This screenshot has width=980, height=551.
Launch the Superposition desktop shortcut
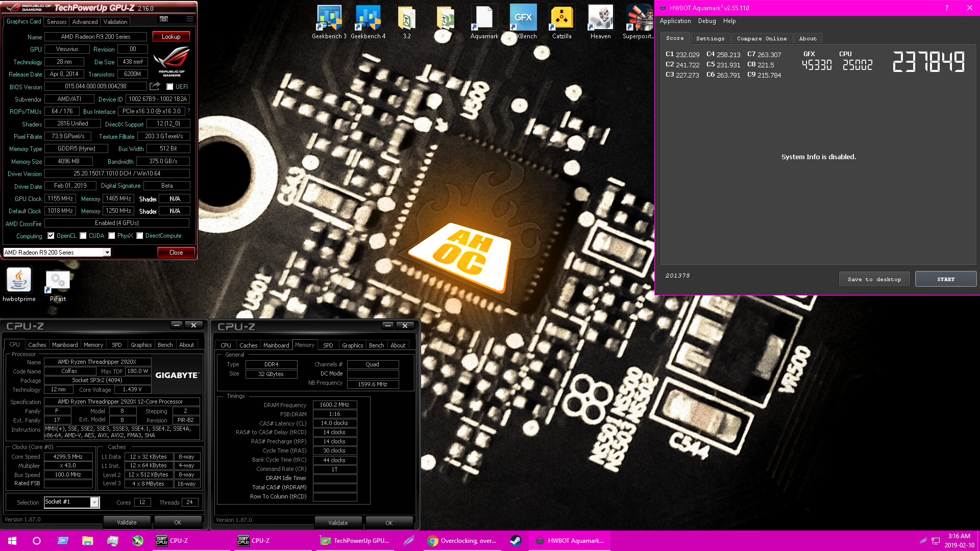pos(639,22)
